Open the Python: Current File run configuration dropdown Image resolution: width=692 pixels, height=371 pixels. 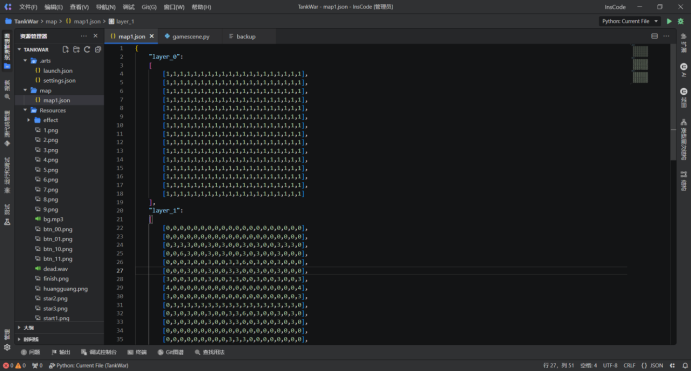point(630,21)
